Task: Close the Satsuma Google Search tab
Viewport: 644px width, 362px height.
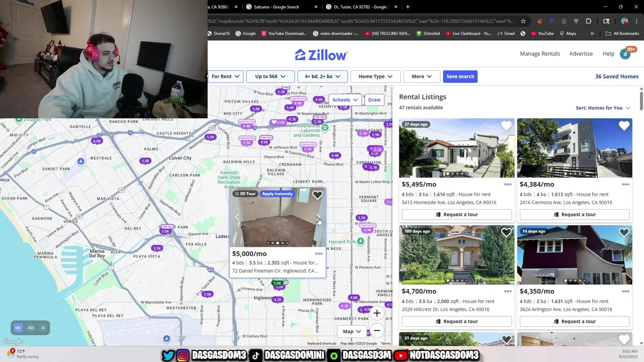Action: coord(316,7)
